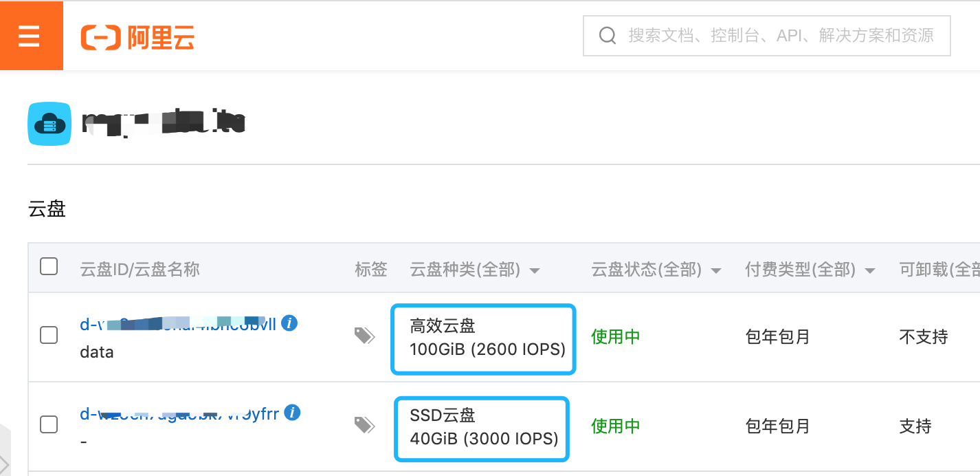Select the checkbox for the SSD云盘 row
Viewport: 980px width, 476px height.
point(49,424)
